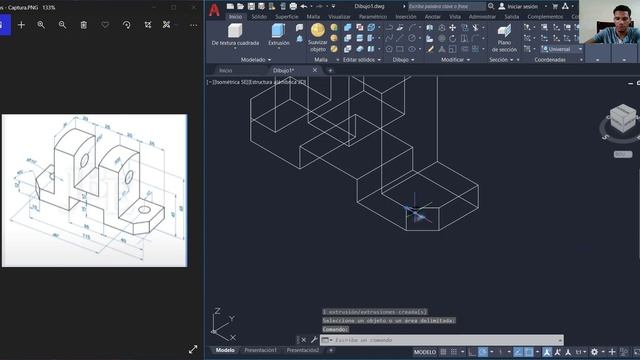The height and width of the screenshot is (360, 640).
Task: Toggle ortho mode in status bar
Action: point(472,352)
